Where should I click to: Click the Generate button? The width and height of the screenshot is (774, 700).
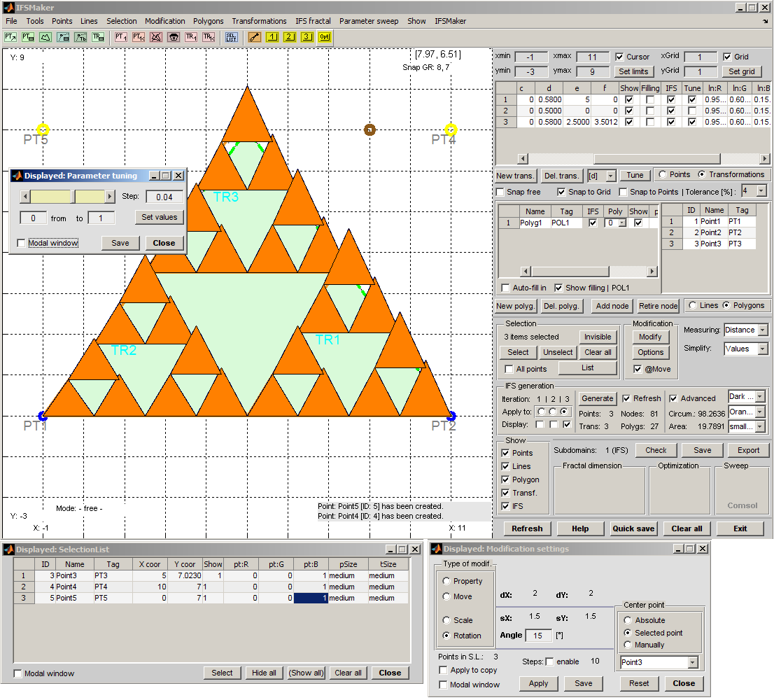(x=597, y=398)
